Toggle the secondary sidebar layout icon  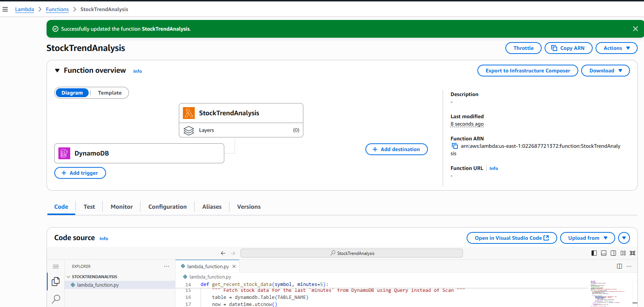click(x=613, y=253)
